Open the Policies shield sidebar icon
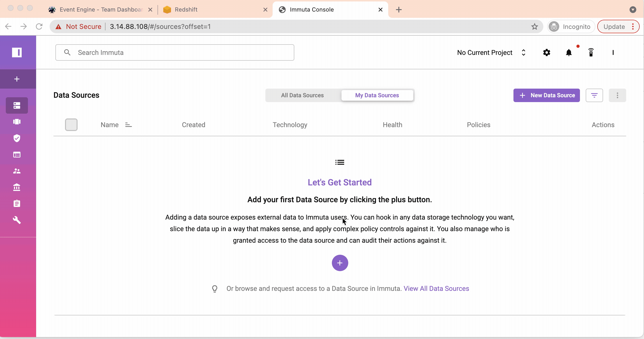This screenshot has height=339, width=644. 17,138
